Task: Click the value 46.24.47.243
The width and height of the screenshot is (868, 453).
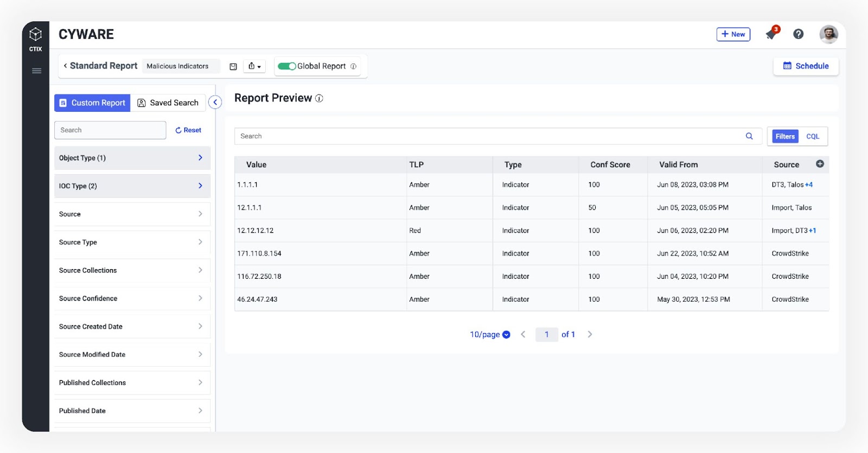Action: (257, 299)
